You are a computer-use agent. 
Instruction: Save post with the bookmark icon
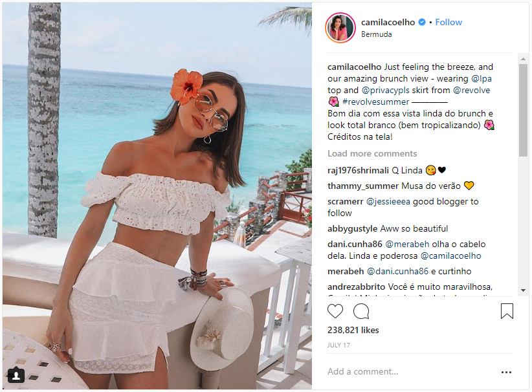pos(507,311)
